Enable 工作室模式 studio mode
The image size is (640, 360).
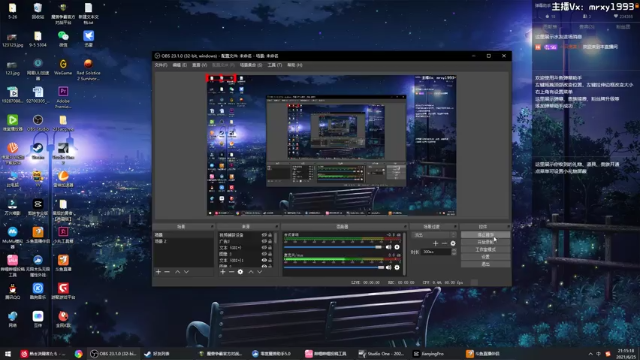pos(485,250)
